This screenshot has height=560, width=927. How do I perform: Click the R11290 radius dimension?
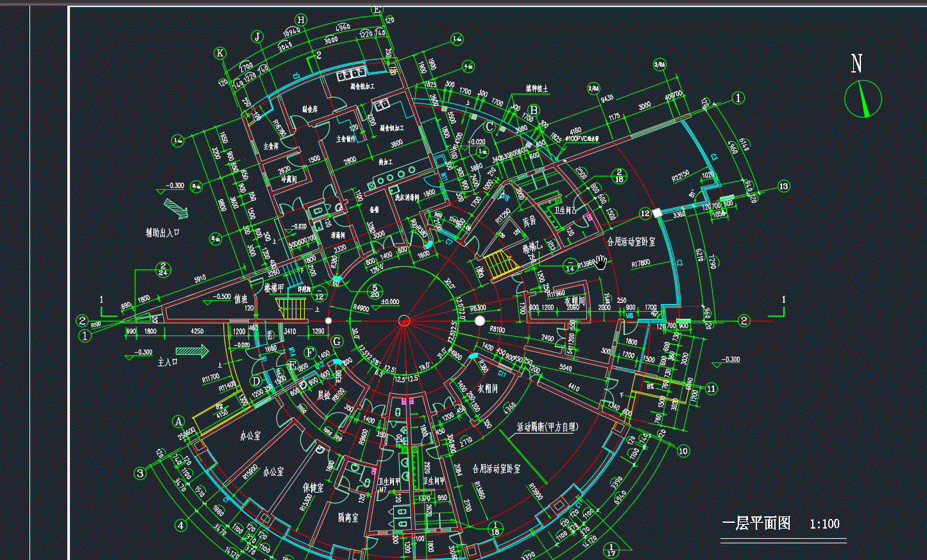[502, 216]
